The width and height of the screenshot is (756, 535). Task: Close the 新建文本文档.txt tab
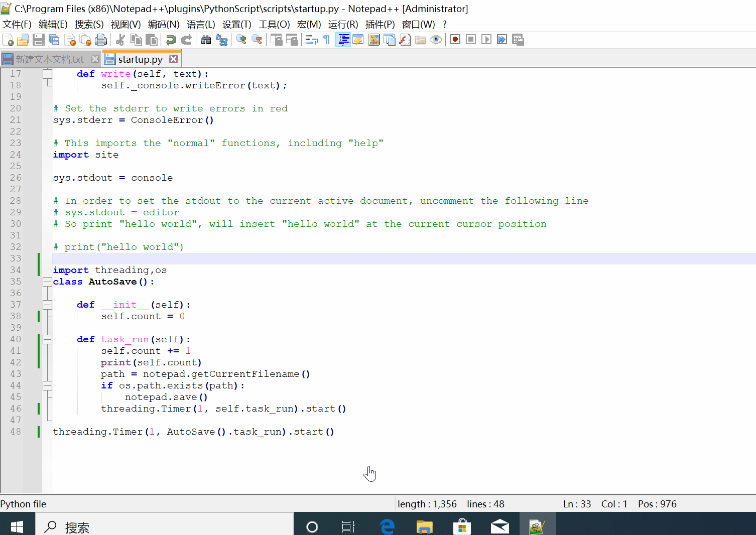95,59
